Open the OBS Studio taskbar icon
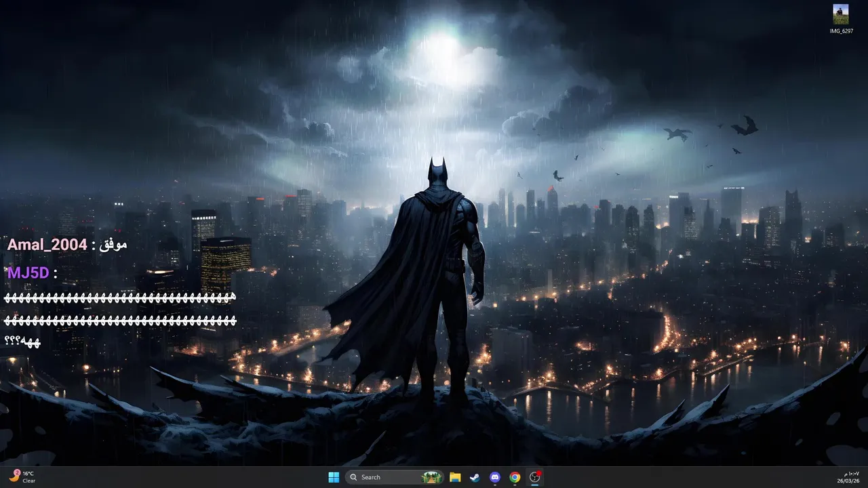 pyautogui.click(x=534, y=477)
